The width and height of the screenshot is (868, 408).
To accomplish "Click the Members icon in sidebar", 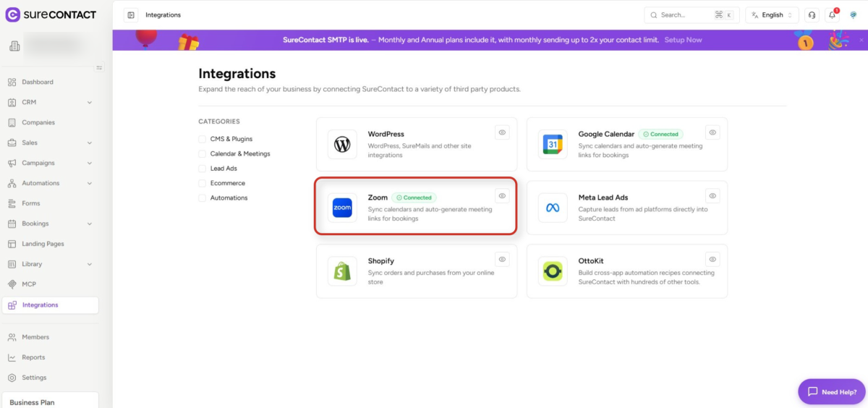I will click(12, 337).
